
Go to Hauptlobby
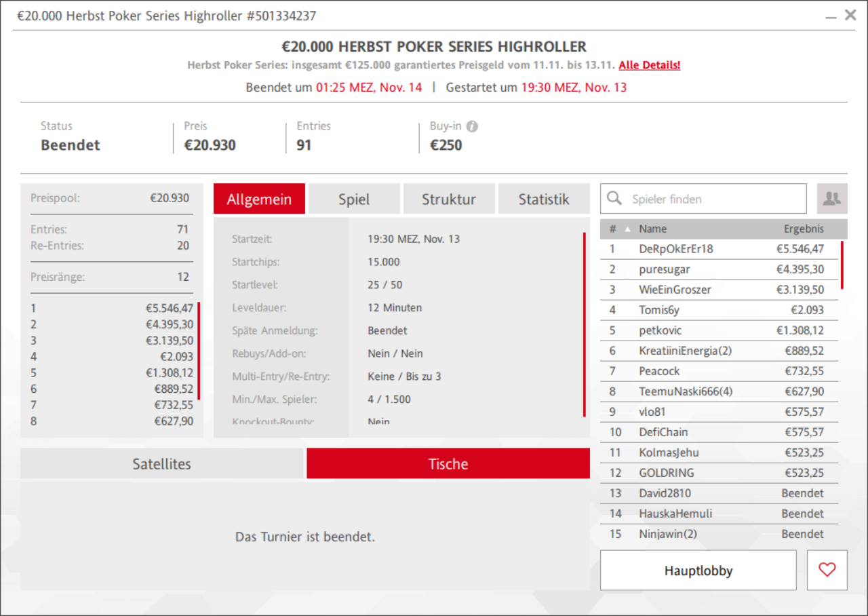[x=698, y=571]
